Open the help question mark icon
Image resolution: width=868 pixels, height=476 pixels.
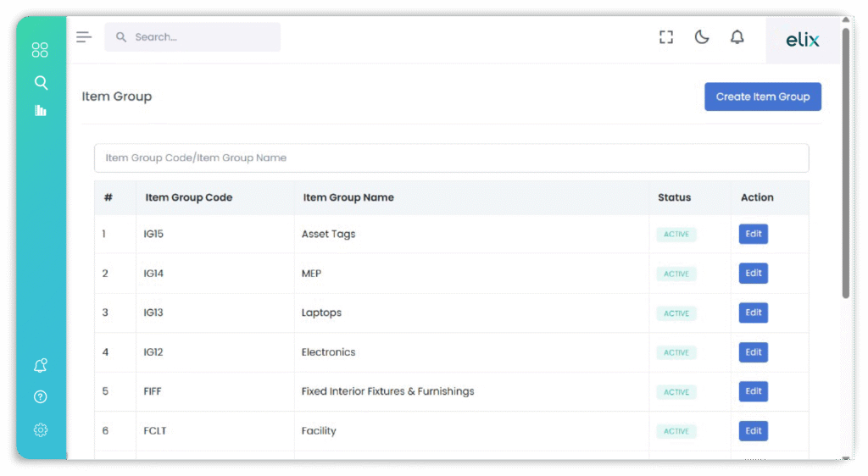coord(40,396)
